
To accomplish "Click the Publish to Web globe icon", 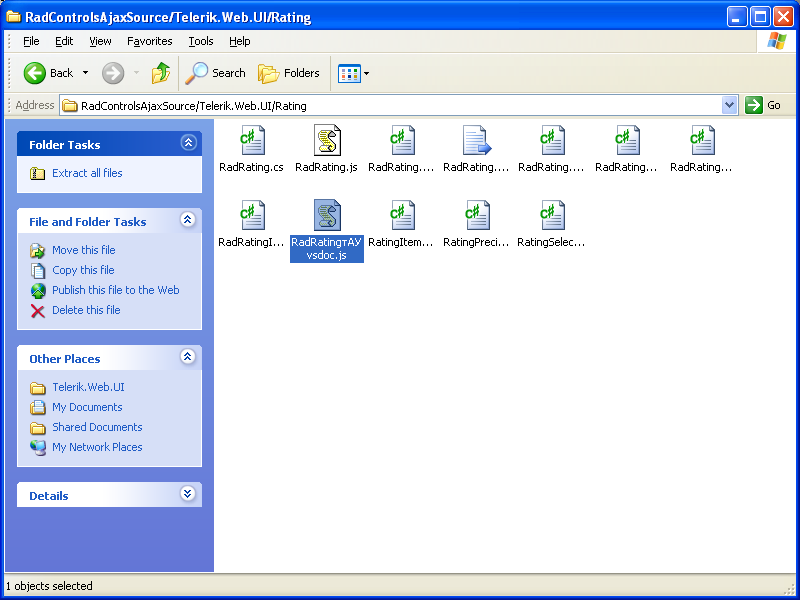I will (x=38, y=290).
